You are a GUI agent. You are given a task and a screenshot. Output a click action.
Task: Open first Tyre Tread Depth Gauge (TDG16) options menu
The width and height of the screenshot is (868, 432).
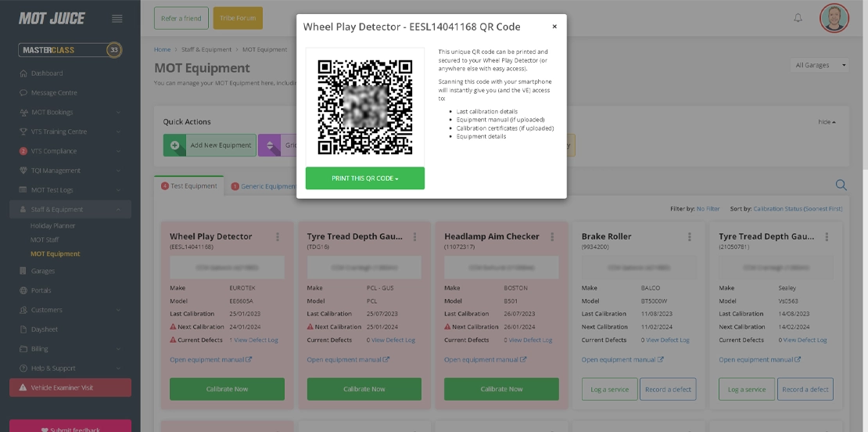414,236
